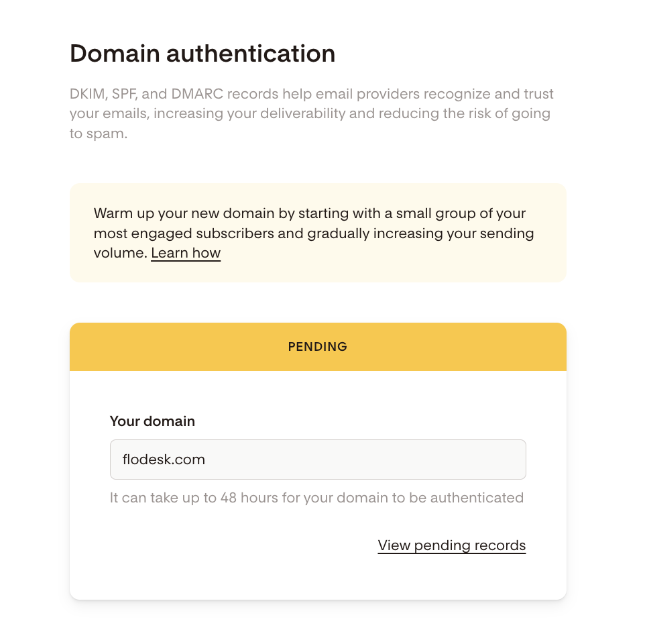Click the 'to spam.' text in description

click(99, 133)
